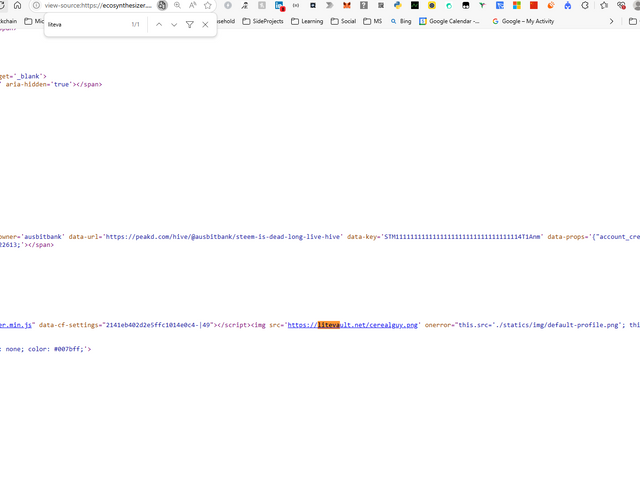This screenshot has height=477, width=640.
Task: Click the onerror default-profile.png text
Action: pyautogui.click(x=524, y=325)
